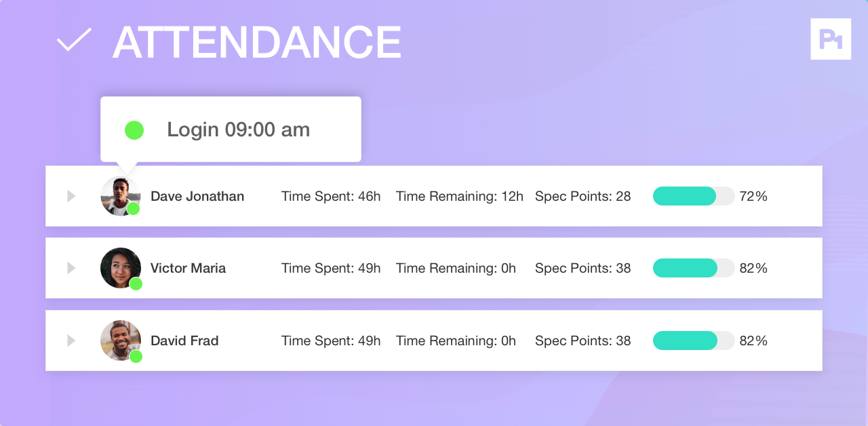Click Dave Jonathan's 72% progress bar
868x426 pixels.
point(694,196)
